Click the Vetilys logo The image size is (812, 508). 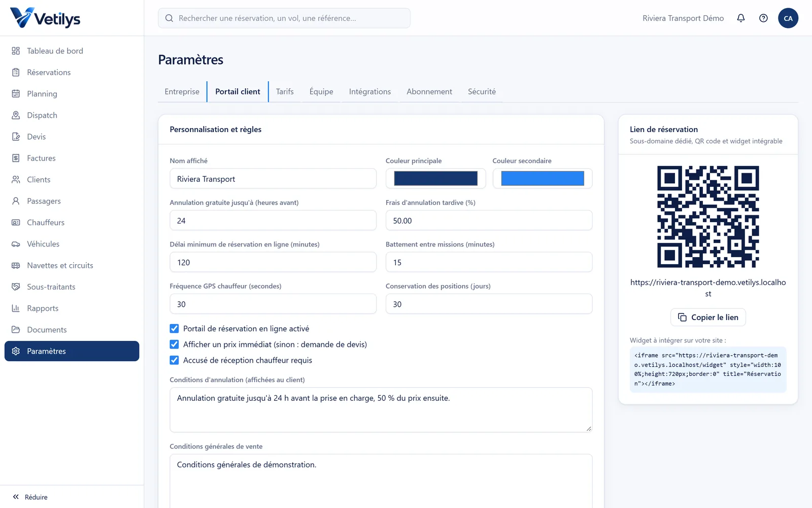coord(45,18)
